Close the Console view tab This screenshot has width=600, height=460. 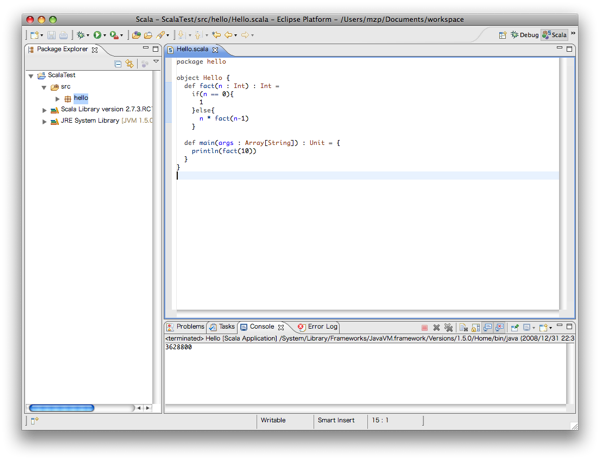[x=281, y=327]
